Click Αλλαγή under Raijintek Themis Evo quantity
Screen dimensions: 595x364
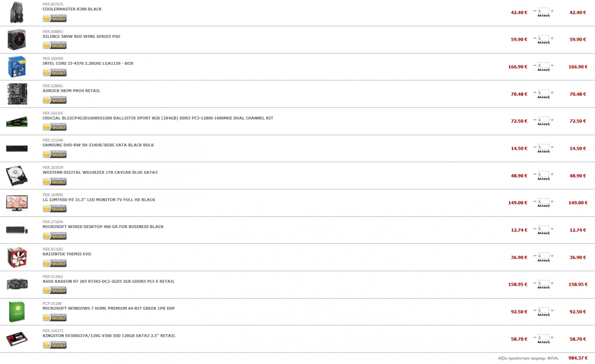tap(543, 261)
